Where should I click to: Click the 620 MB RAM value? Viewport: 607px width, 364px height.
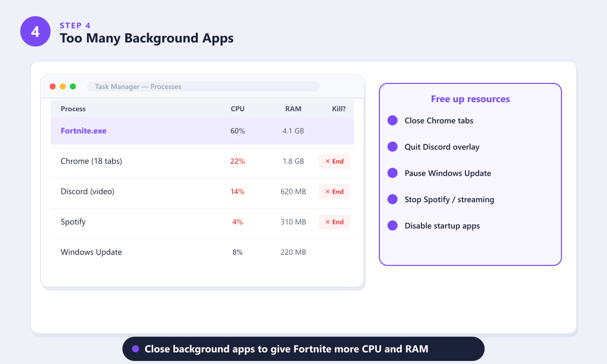click(293, 192)
